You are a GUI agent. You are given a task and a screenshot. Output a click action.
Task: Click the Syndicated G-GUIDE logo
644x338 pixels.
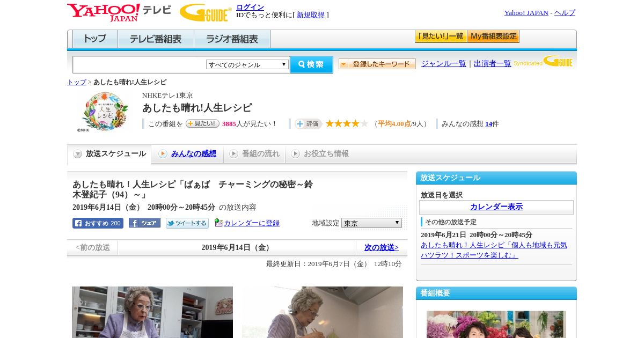[543, 61]
